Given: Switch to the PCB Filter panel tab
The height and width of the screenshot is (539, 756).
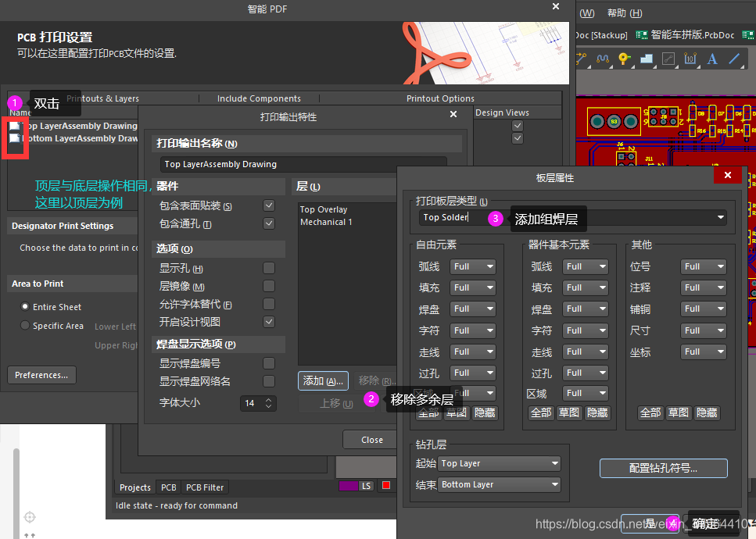Looking at the screenshot, I should click(x=205, y=487).
